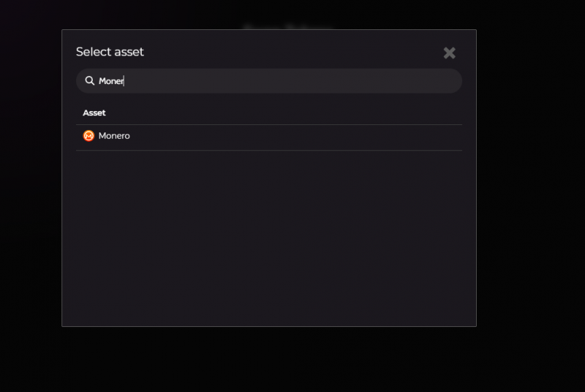Click dimmed backdrop below the dialog

[x=269, y=360]
